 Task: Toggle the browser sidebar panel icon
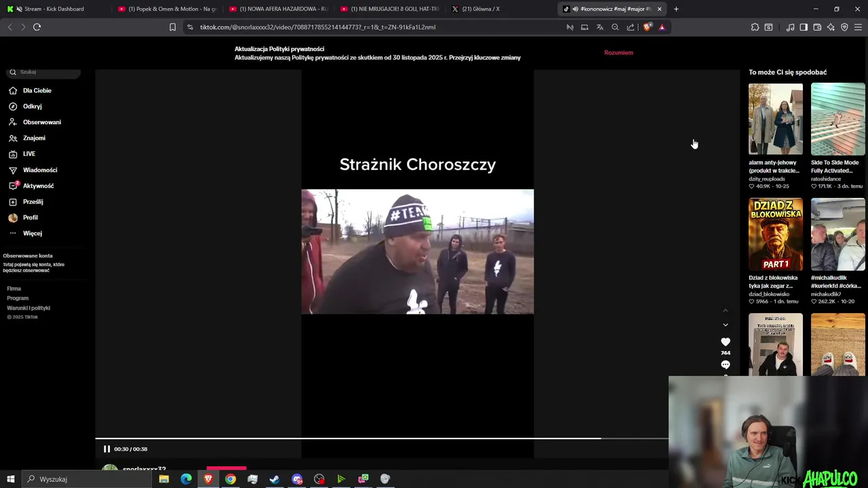(804, 27)
